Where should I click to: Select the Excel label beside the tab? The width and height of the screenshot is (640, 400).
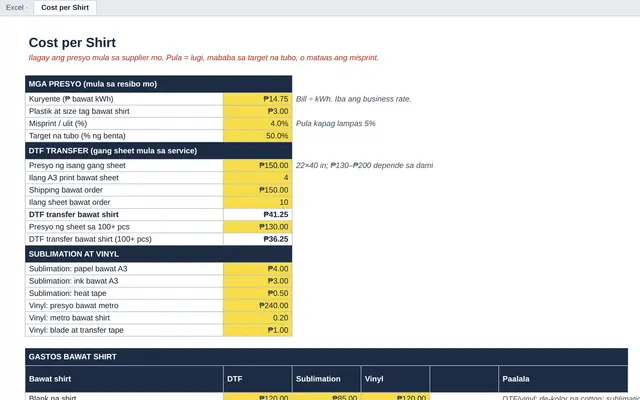click(x=14, y=7)
